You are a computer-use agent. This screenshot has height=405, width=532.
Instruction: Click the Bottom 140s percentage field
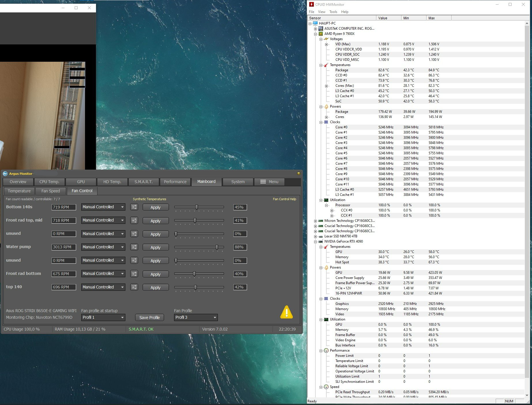pyautogui.click(x=240, y=207)
